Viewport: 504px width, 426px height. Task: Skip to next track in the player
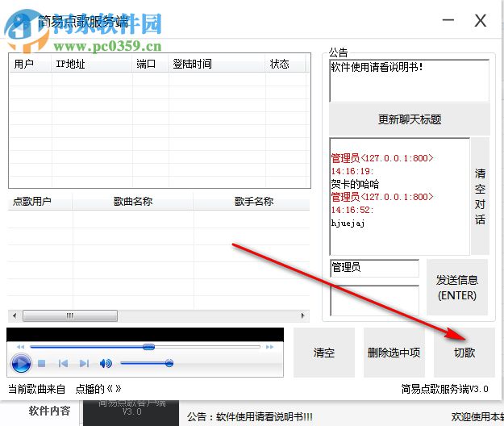pos(84,364)
